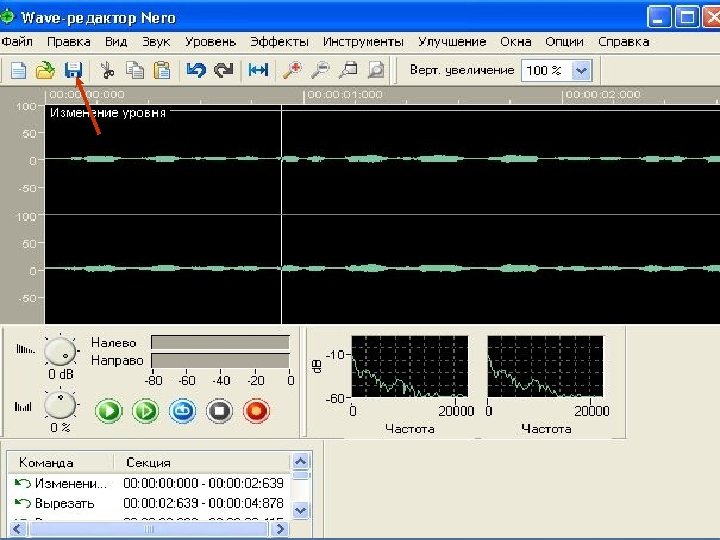
Task: Toggle the blue loop playback button
Action: point(182,410)
